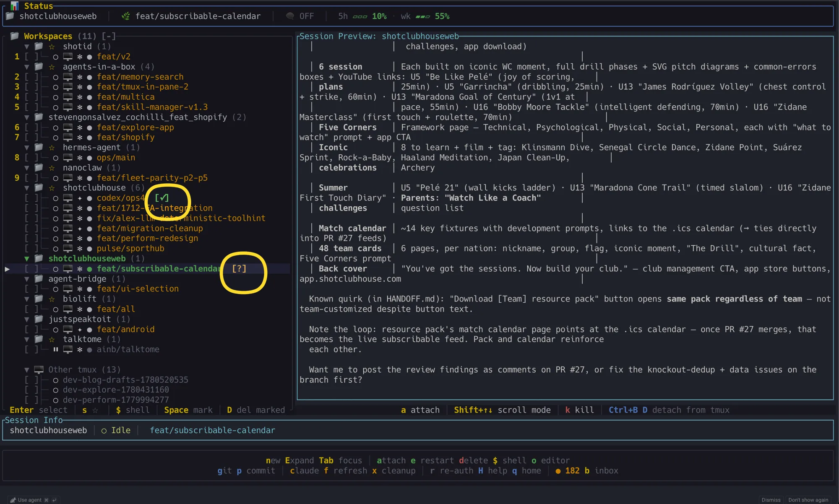Screen dimensions: 839x504
Task: Mark the feat/explore-app checkbox
Action: [31, 127]
